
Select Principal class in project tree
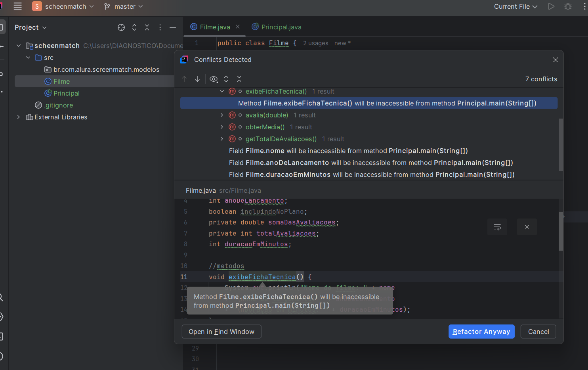[x=62, y=93]
